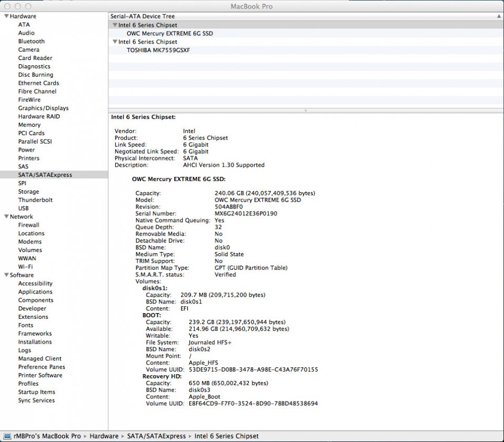Screen dimensions: 504x442
Task: Select Diagnostics in the sidebar
Action: click(34, 66)
